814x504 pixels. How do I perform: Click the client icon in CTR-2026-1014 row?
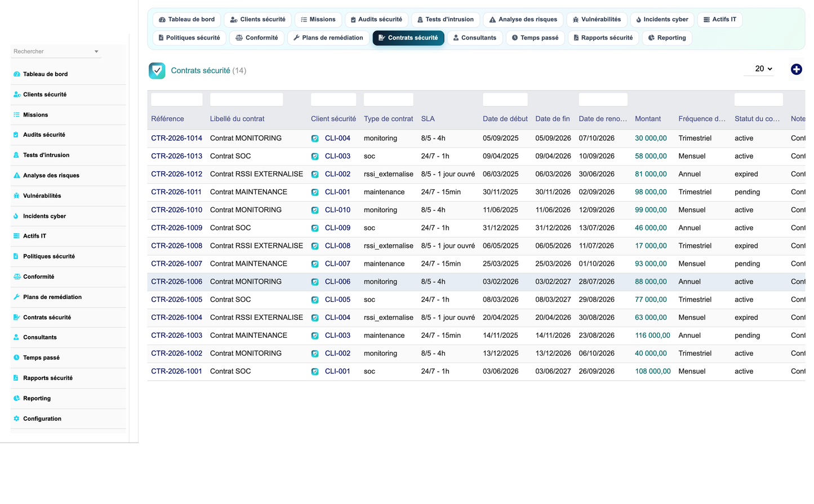tap(315, 139)
